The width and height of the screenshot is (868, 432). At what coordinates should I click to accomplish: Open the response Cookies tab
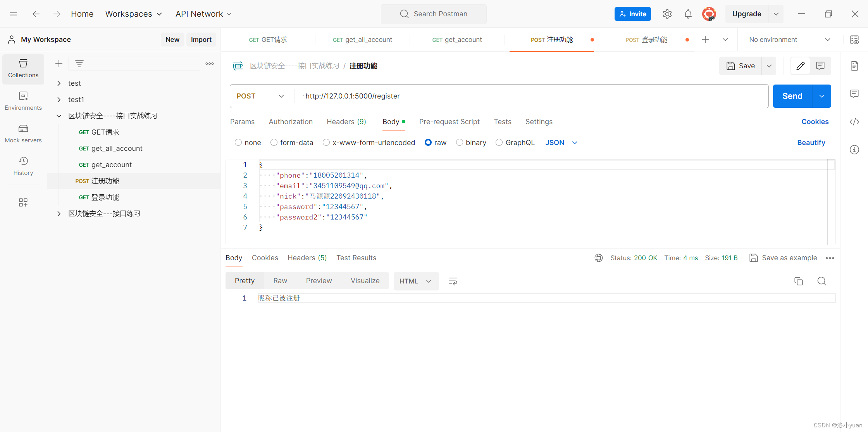(x=265, y=258)
